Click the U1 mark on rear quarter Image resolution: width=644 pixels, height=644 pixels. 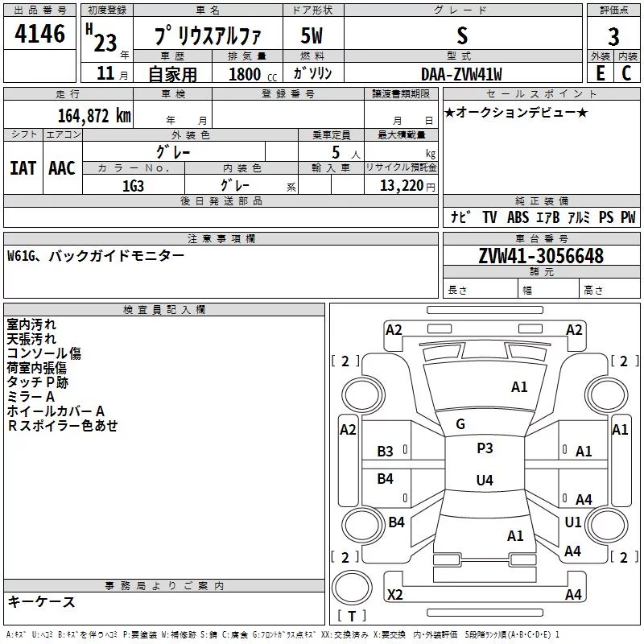(x=572, y=522)
